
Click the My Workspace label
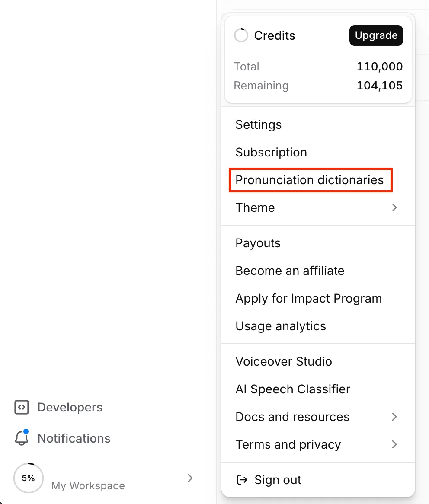[88, 485]
